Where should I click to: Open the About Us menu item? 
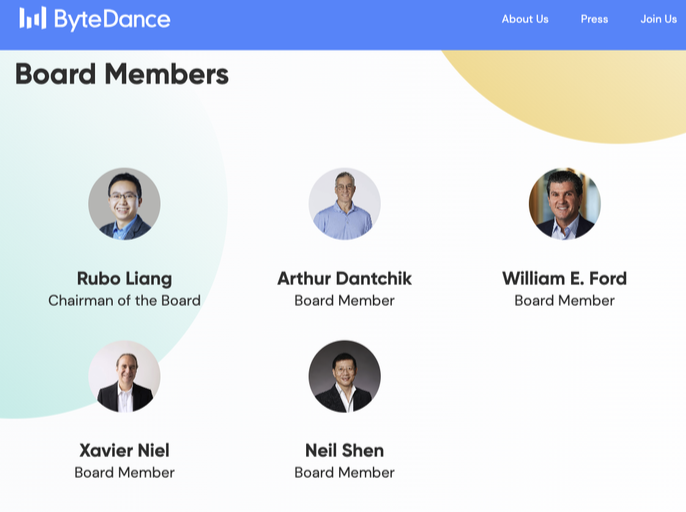pos(525,19)
